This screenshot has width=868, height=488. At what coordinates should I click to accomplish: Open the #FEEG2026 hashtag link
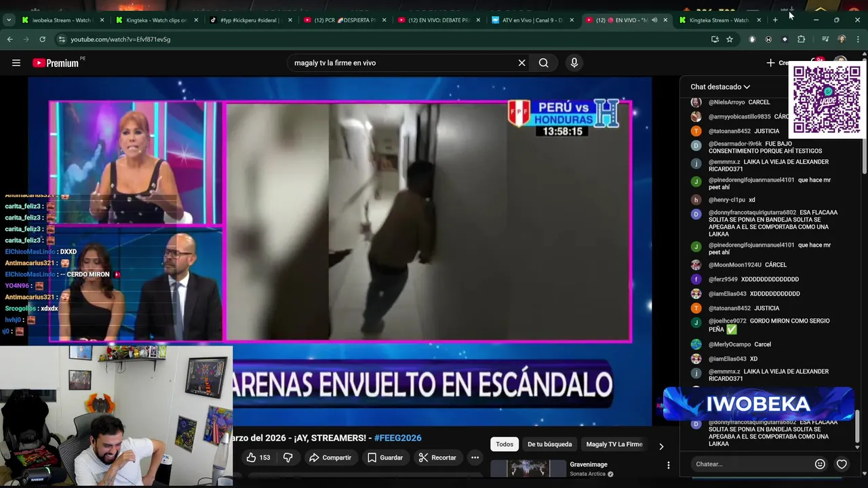(x=397, y=438)
